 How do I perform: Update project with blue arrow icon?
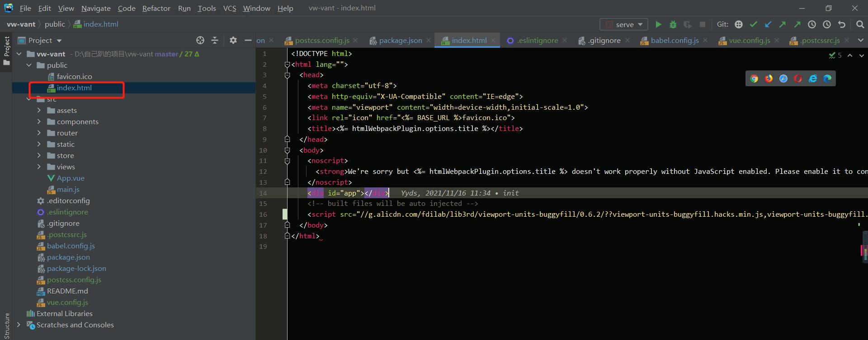pyautogui.click(x=768, y=24)
